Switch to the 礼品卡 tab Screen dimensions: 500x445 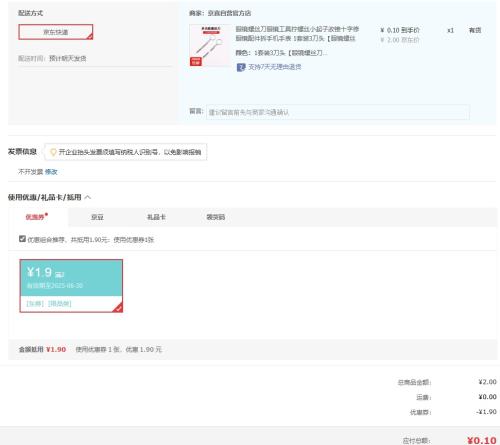point(156,217)
